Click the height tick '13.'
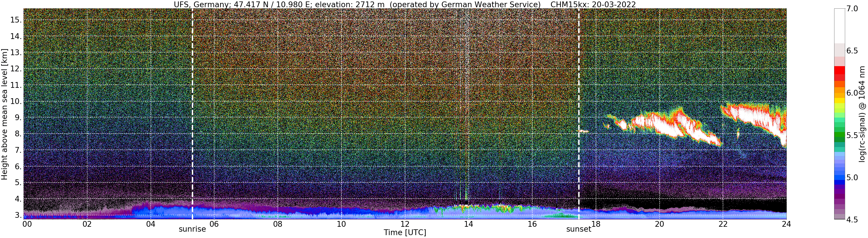This screenshot has width=868, height=238. [x=16, y=53]
